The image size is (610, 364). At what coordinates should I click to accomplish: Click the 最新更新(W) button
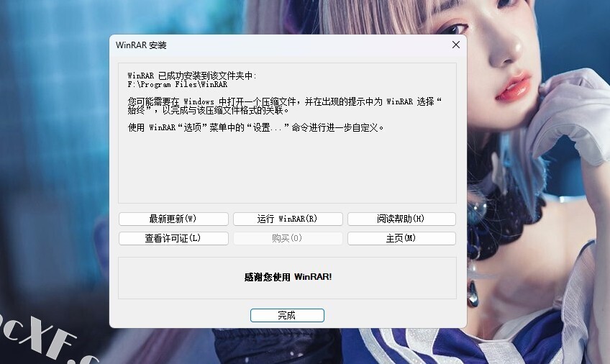click(173, 219)
